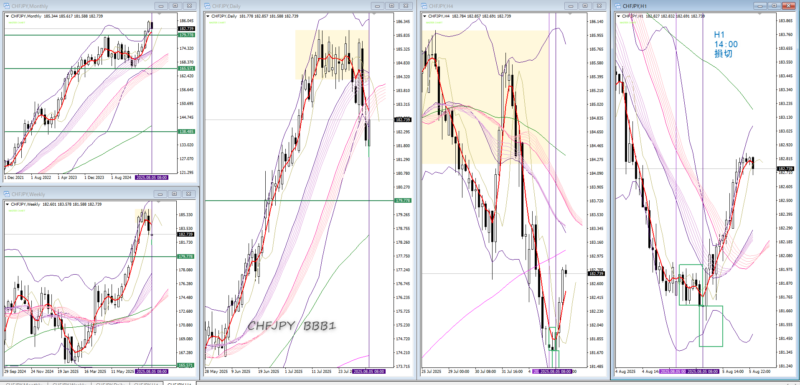Click the 179.778 green level label in Weekly chart
800x385 pixels.
click(x=186, y=256)
